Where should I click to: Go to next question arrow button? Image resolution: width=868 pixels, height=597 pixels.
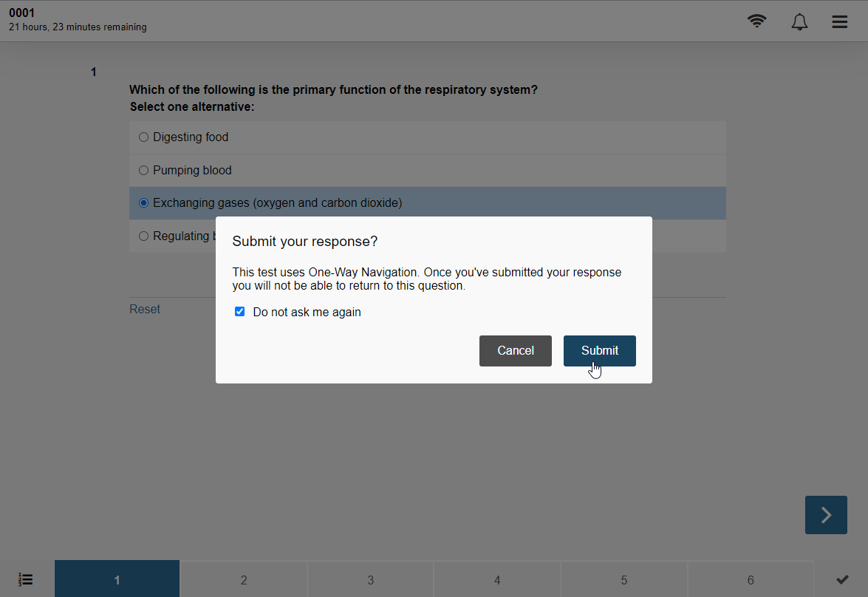pos(826,515)
